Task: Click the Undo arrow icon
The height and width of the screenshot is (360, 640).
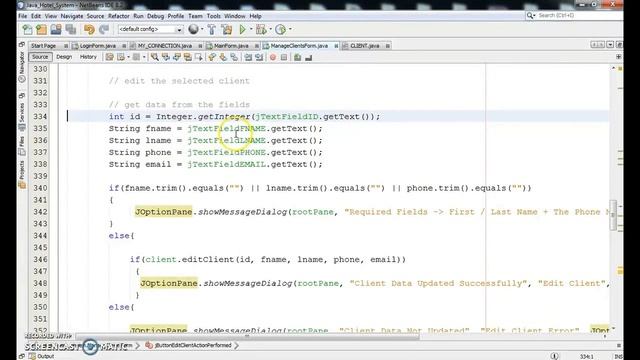Action: click(x=89, y=29)
